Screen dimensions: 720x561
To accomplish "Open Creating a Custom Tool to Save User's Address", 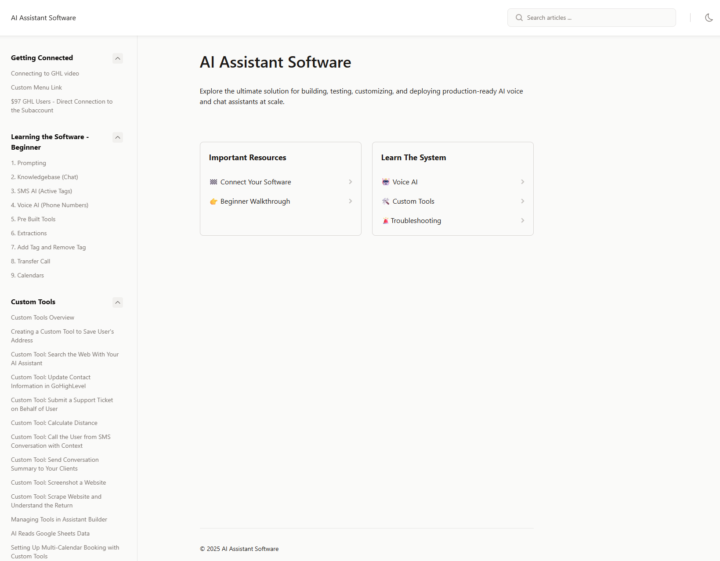I will [62, 336].
